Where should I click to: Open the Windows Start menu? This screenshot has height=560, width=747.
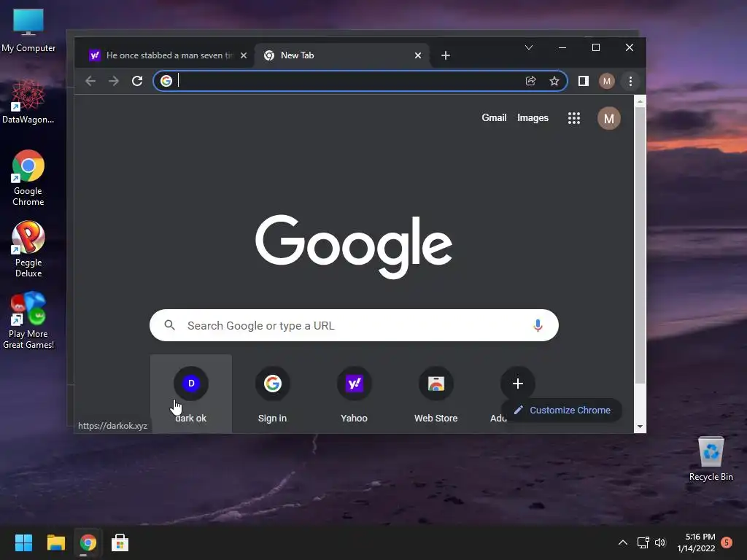point(23,542)
